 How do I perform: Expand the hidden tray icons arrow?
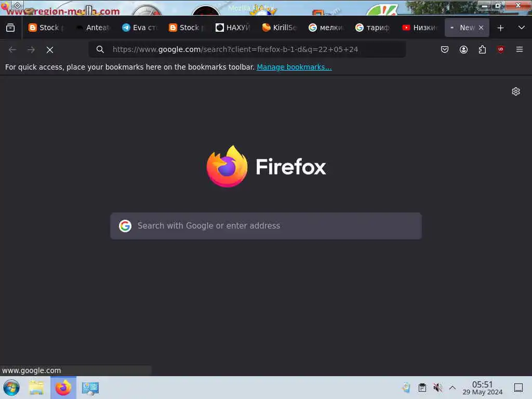[453, 388]
